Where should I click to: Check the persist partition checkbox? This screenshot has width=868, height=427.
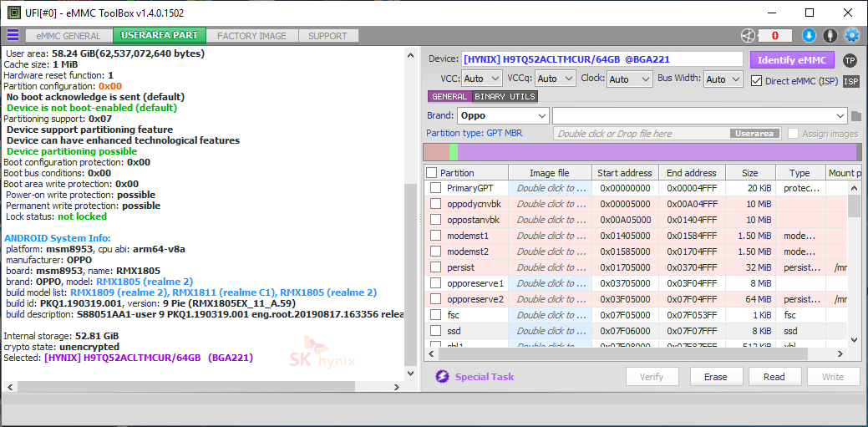pyautogui.click(x=435, y=267)
